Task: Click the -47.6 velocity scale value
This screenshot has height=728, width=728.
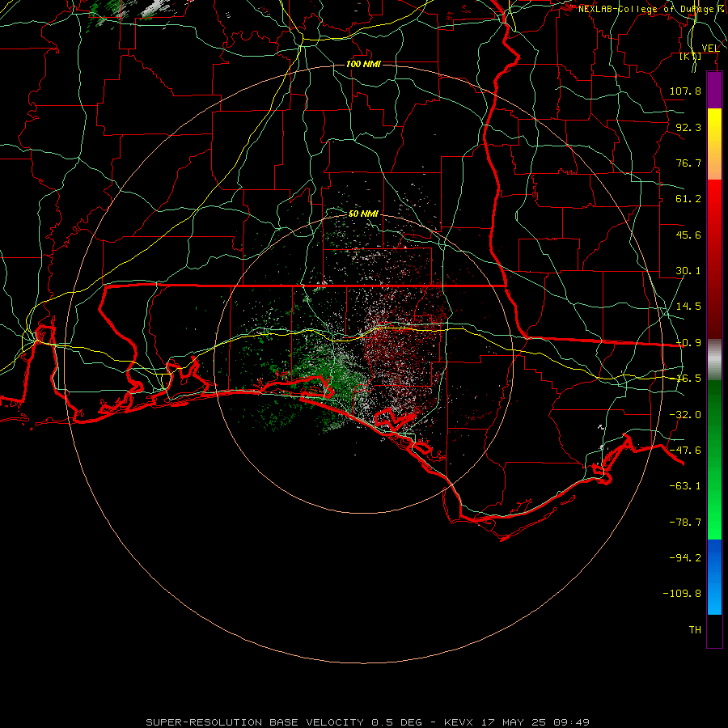Action: tap(685, 451)
